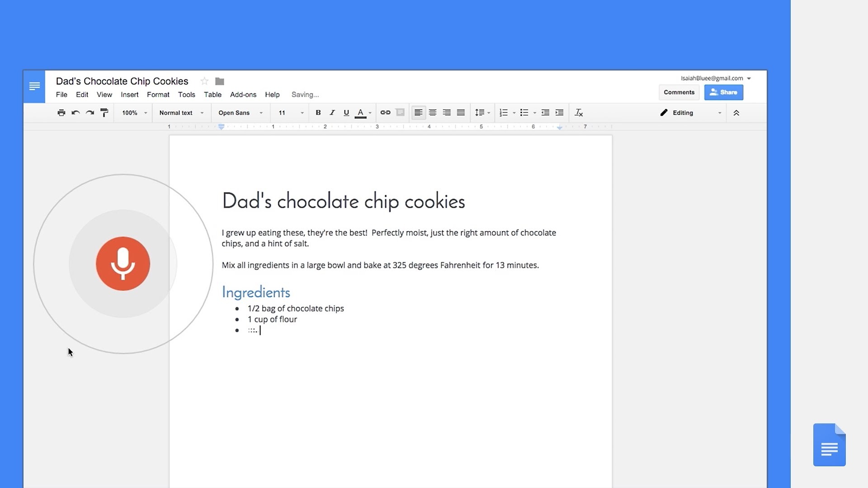This screenshot has width=868, height=488.
Task: Click the clear formatting icon
Action: point(578,113)
